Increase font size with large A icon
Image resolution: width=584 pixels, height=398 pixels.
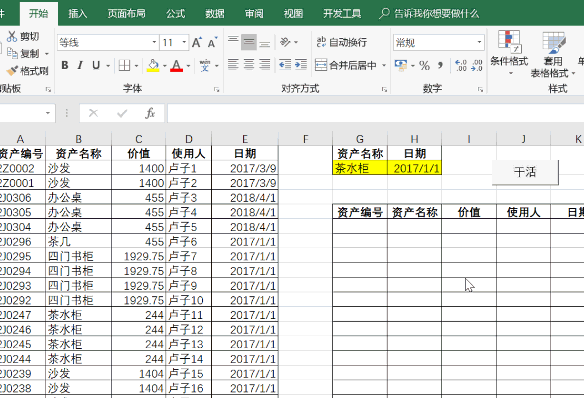pos(197,42)
